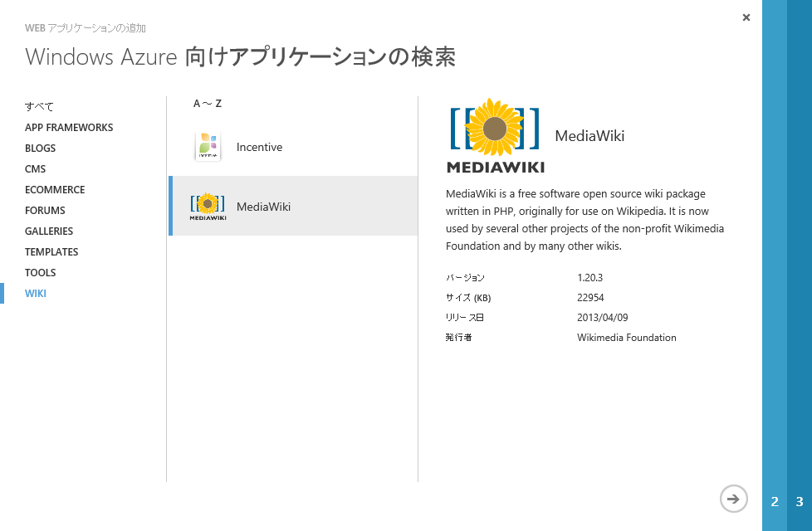This screenshot has height=531, width=812.
Task: Show the GALLERIES category
Action: (x=49, y=231)
